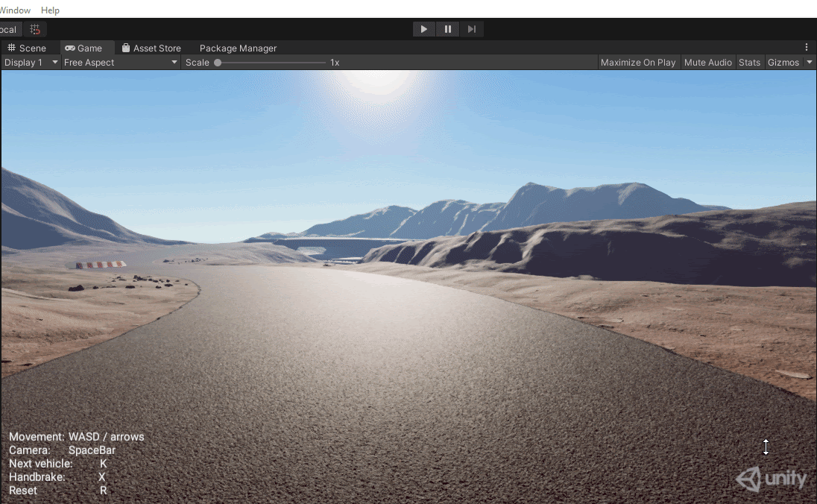Click the Step frame button
817x504 pixels.
point(472,29)
